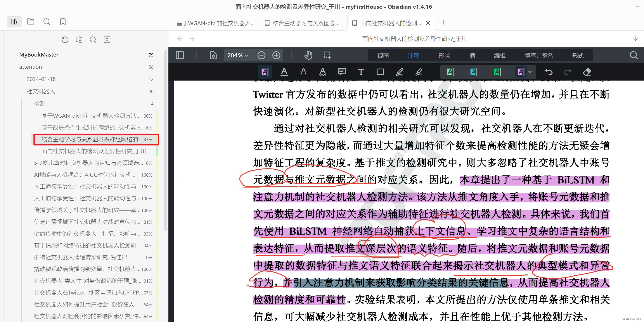Switch to the 形状 toolbar tab
The width and height of the screenshot is (644, 322).
444,55
